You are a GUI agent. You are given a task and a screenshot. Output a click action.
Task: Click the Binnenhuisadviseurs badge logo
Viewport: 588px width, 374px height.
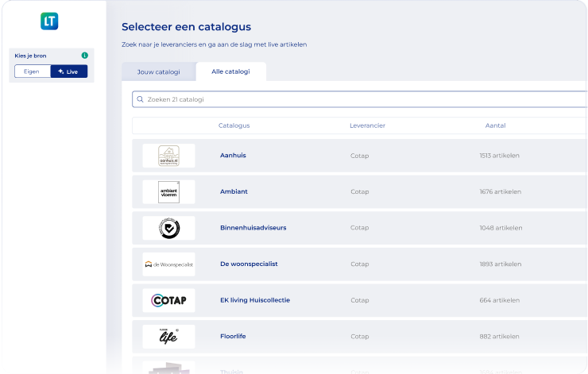(168, 228)
